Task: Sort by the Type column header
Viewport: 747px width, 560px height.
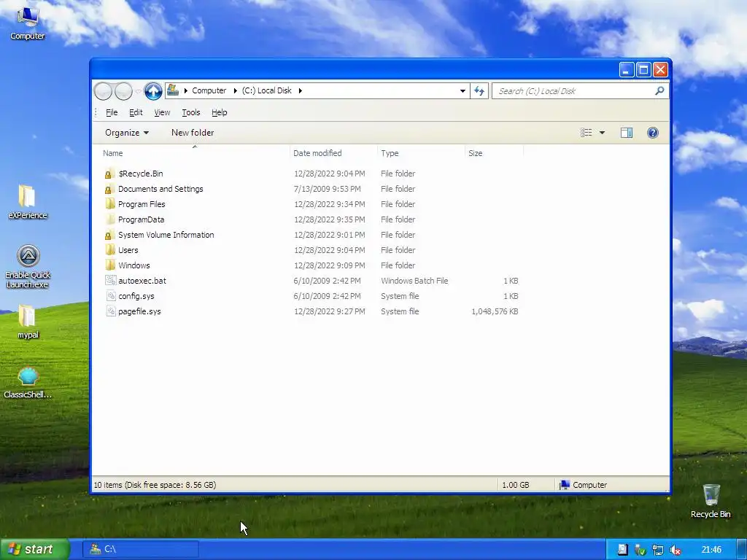Action: coord(421,153)
